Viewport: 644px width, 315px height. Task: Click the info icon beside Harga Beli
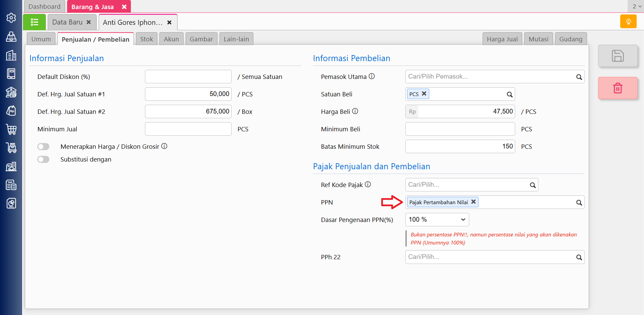[x=355, y=111]
